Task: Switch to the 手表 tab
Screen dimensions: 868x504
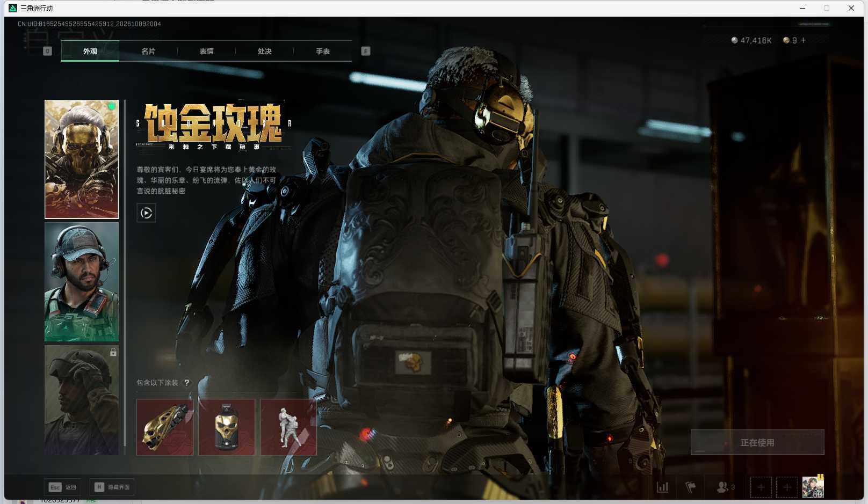Action: click(323, 52)
